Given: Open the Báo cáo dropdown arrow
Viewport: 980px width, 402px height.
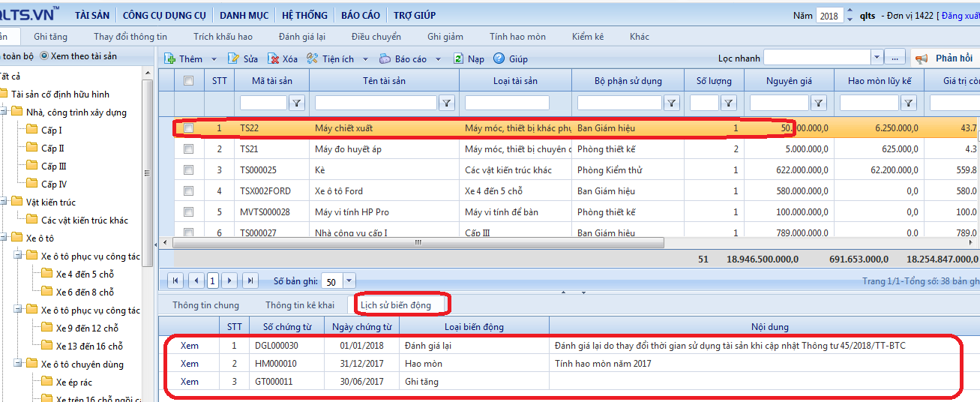Looking at the screenshot, I should tap(439, 58).
